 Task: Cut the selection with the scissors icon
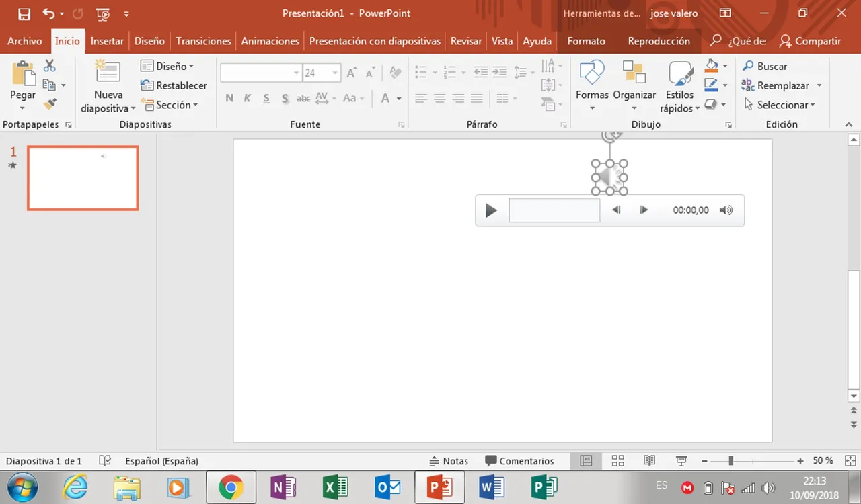[x=50, y=66]
